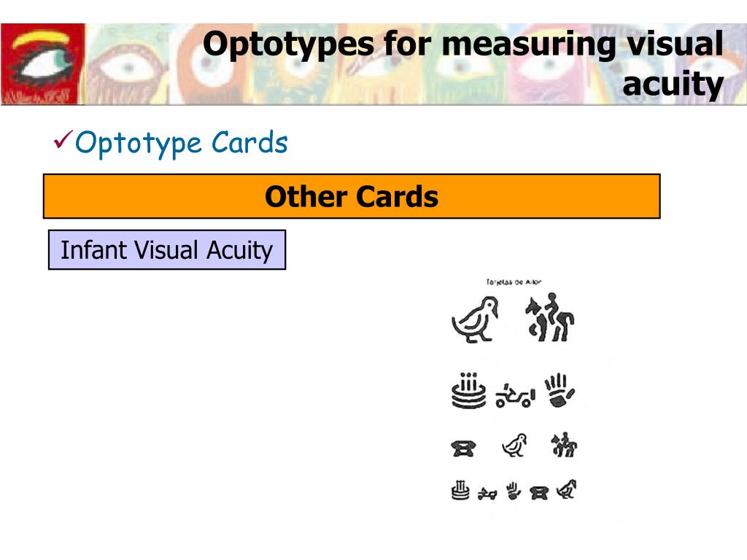Click the smallest birthday cake in the last row
Viewport: 747px width, 560px height.
460,491
